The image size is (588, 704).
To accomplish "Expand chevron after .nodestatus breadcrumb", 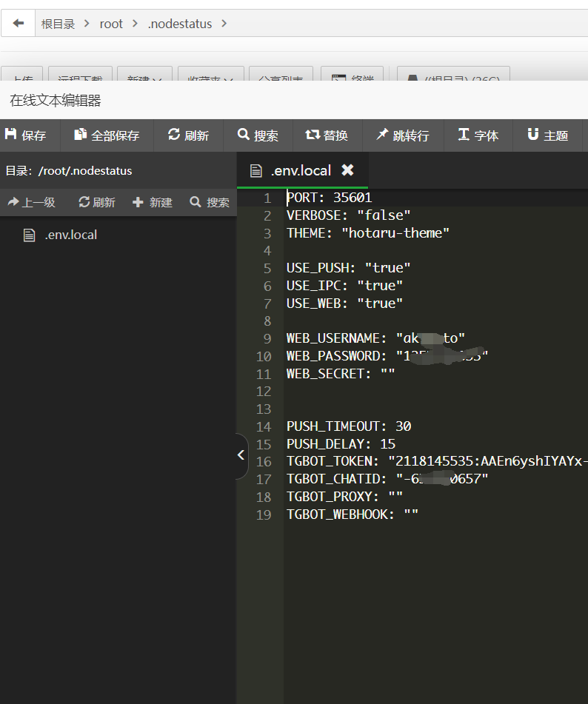I will pyautogui.click(x=224, y=23).
